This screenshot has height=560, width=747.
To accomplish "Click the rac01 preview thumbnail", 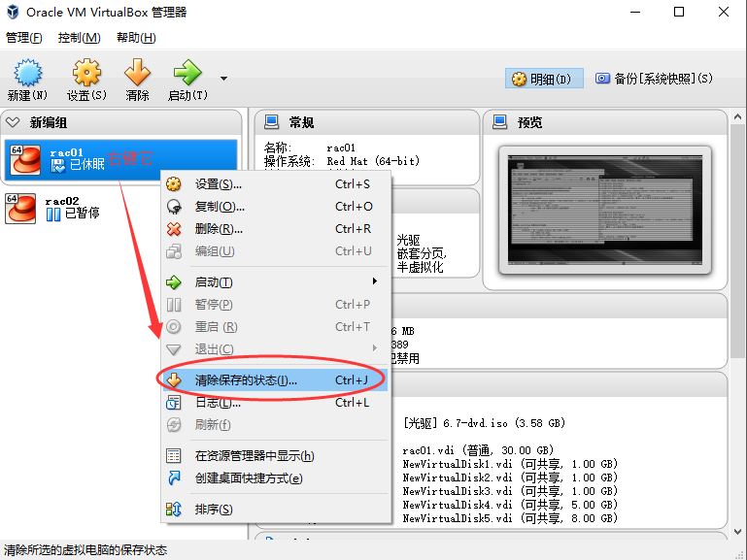I will [x=605, y=210].
